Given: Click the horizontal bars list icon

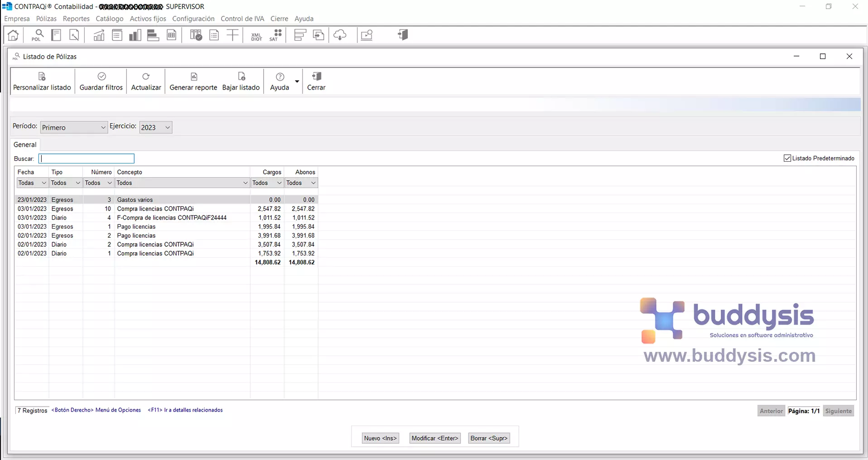Looking at the screenshot, I should (x=300, y=35).
